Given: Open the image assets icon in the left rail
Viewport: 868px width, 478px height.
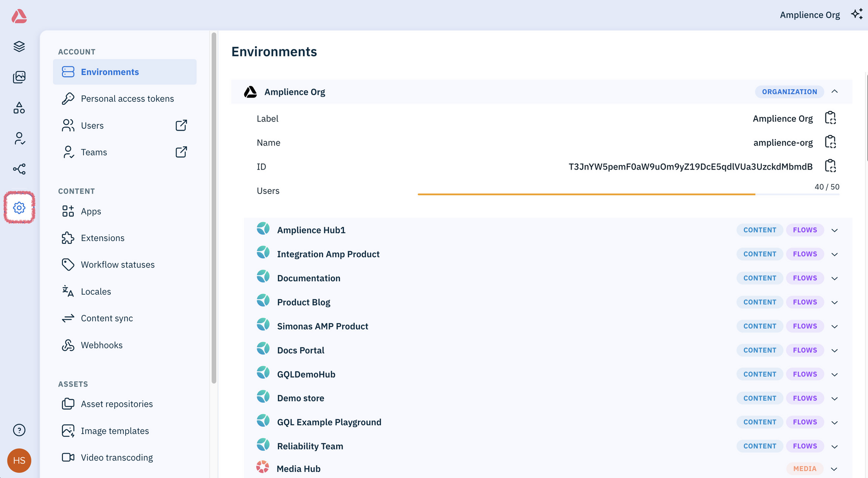Looking at the screenshot, I should [19, 77].
